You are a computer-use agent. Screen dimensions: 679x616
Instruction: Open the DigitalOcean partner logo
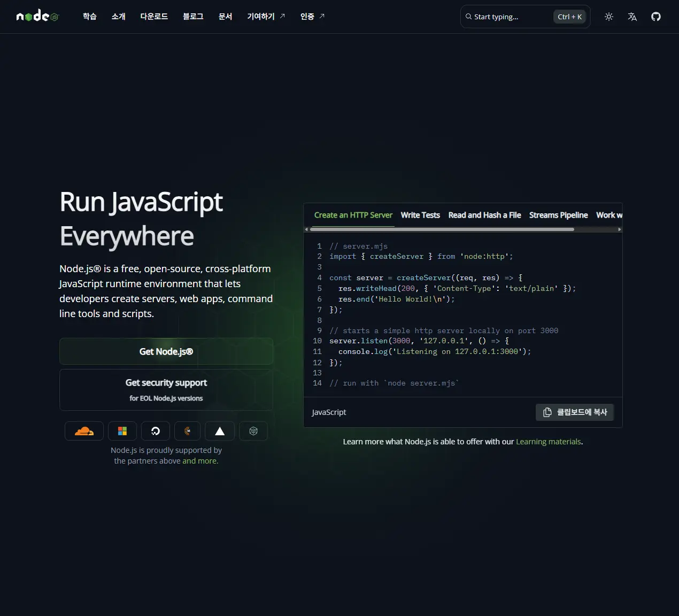[x=156, y=431]
